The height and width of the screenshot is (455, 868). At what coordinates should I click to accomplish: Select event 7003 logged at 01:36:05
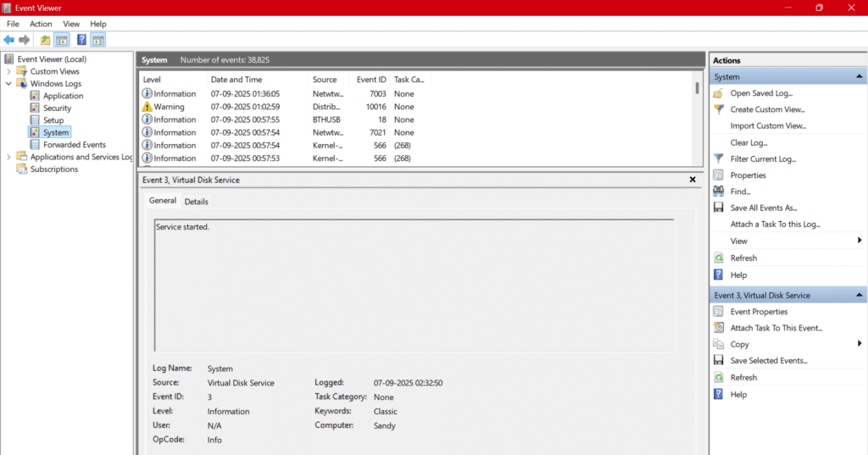coord(416,93)
